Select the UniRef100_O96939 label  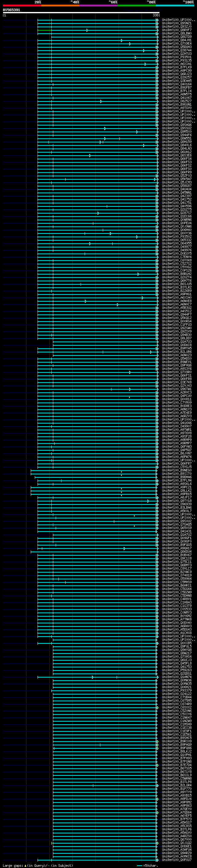[176, 504]
